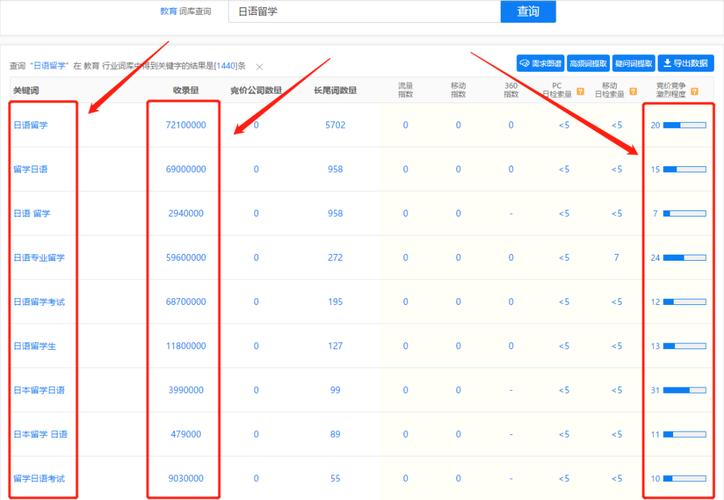The height and width of the screenshot is (500, 724).
Task: Click the long-tail count 5702
Action: 335,126
